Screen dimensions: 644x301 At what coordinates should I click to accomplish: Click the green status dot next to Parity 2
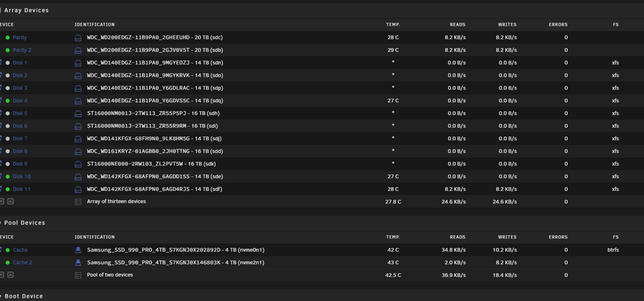(7, 50)
